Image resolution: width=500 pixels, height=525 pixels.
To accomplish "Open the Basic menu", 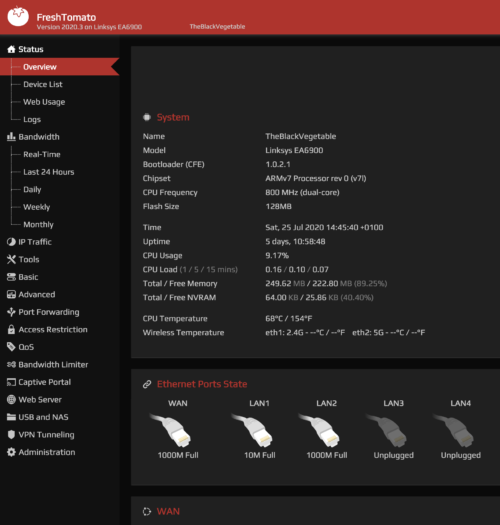I will point(28,277).
